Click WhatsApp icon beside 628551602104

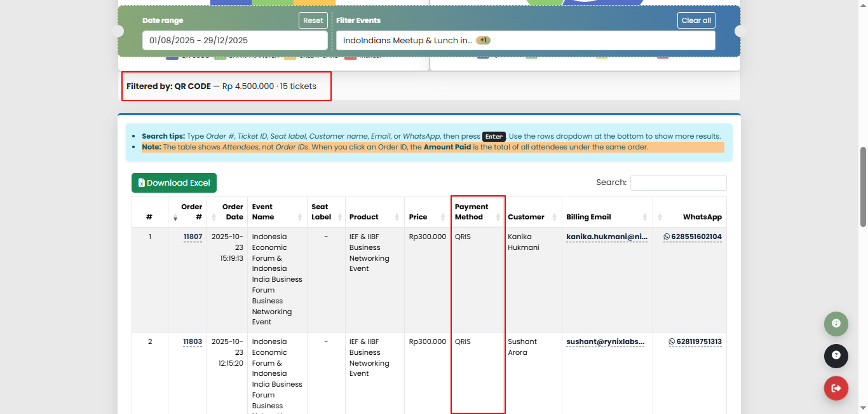pyautogui.click(x=667, y=237)
